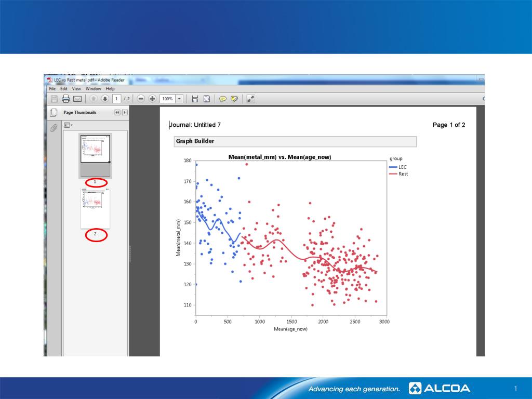Open the Edit menu
The height and width of the screenshot is (399, 532).
[64, 88]
